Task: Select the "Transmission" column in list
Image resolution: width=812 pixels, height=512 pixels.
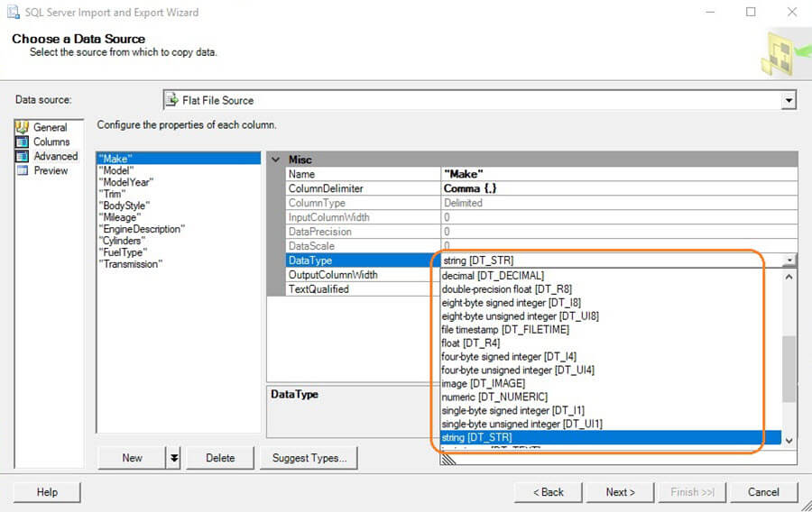Action: tap(132, 264)
